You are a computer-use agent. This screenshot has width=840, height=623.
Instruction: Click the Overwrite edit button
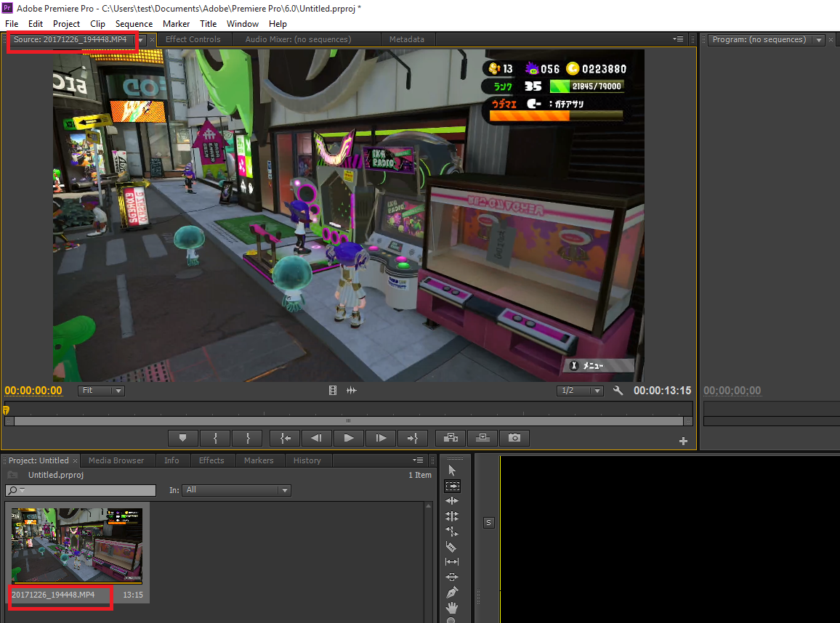click(x=482, y=438)
